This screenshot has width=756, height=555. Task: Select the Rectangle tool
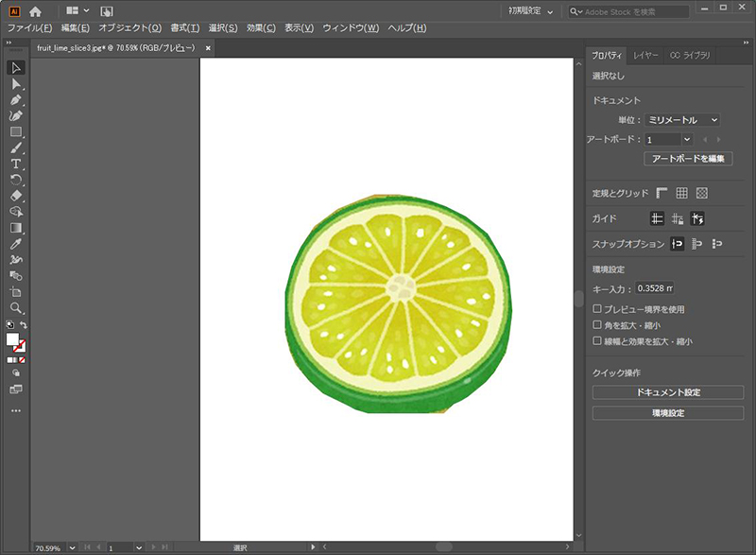[x=16, y=131]
